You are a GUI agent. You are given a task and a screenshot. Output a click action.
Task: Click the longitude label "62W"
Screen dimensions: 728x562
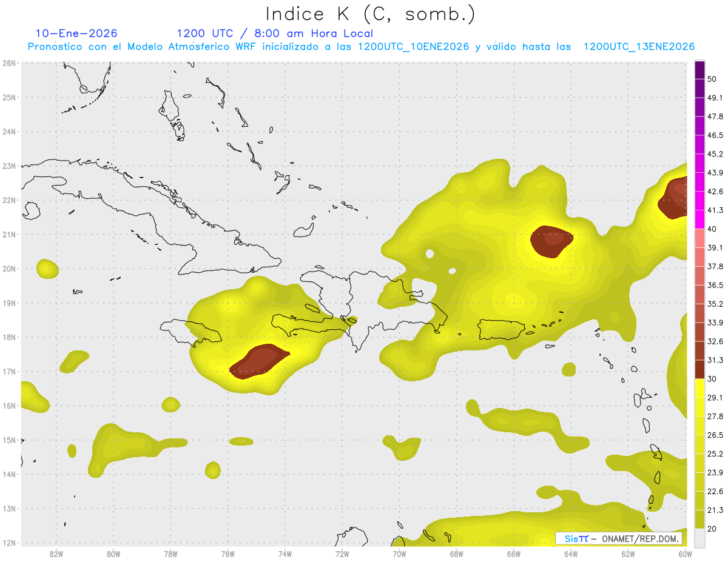628,554
